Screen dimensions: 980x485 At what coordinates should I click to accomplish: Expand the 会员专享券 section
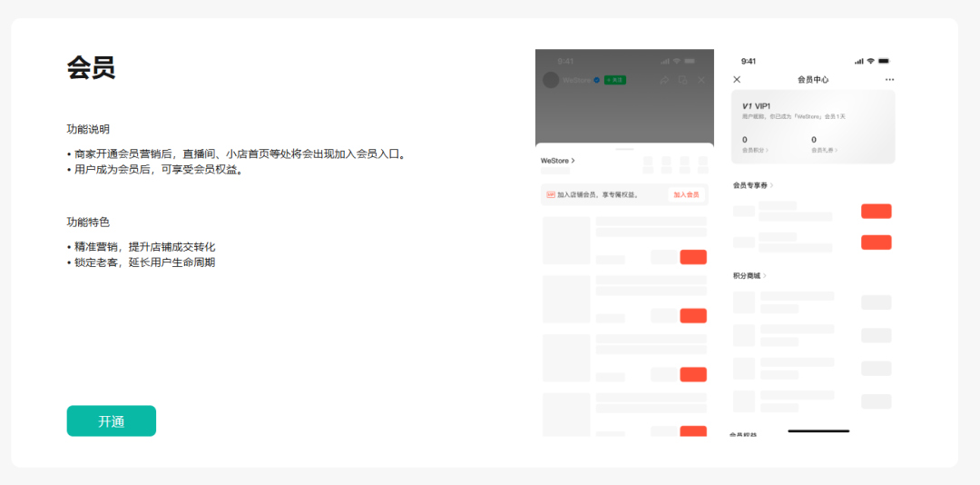click(x=753, y=185)
